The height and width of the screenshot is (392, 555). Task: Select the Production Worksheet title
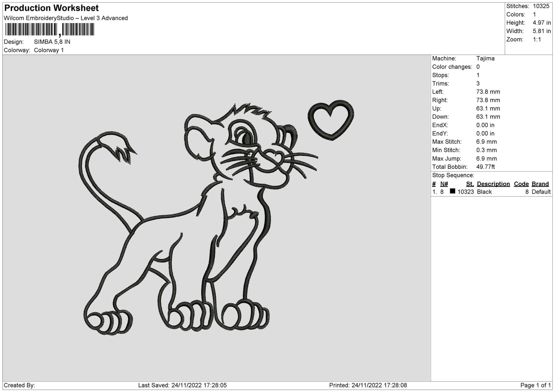(51, 8)
